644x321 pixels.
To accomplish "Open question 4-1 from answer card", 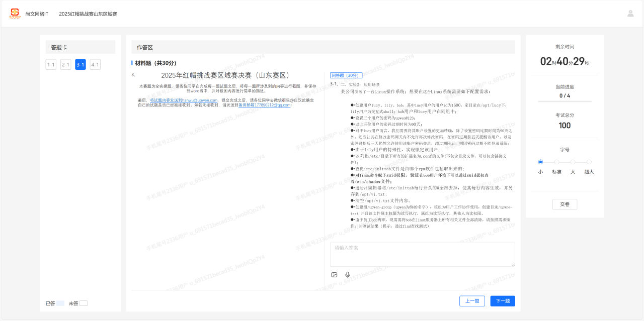I will click(x=95, y=64).
